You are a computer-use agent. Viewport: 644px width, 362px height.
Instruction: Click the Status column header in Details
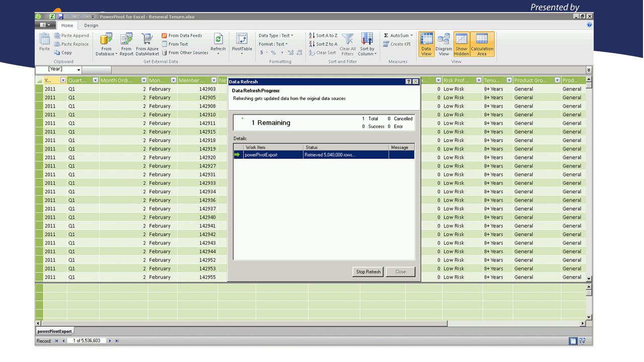point(346,147)
